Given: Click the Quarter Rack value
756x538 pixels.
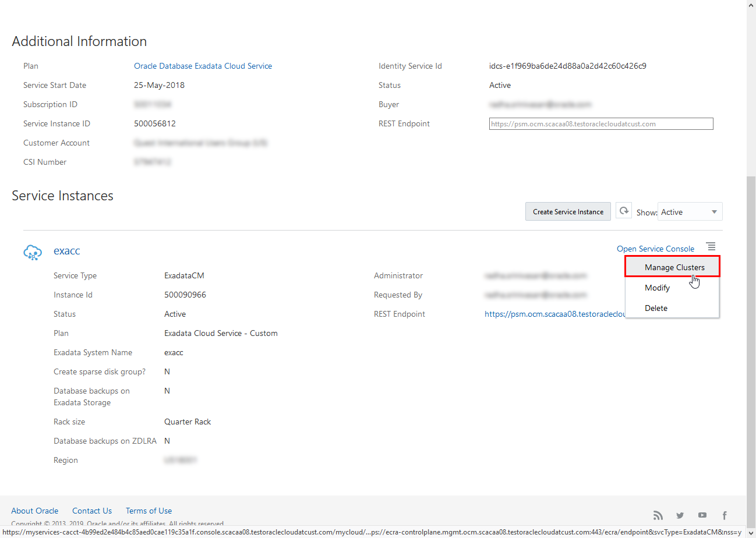Looking at the screenshot, I should pos(188,422).
